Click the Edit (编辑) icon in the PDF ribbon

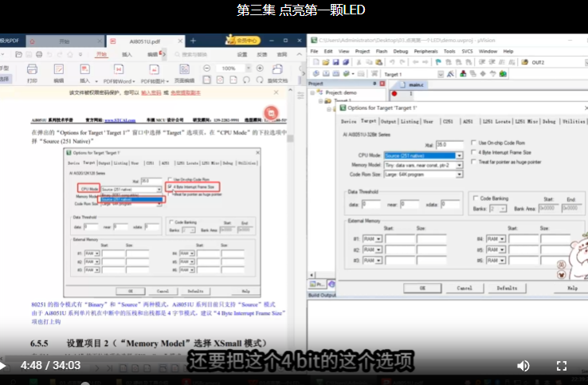[58, 70]
